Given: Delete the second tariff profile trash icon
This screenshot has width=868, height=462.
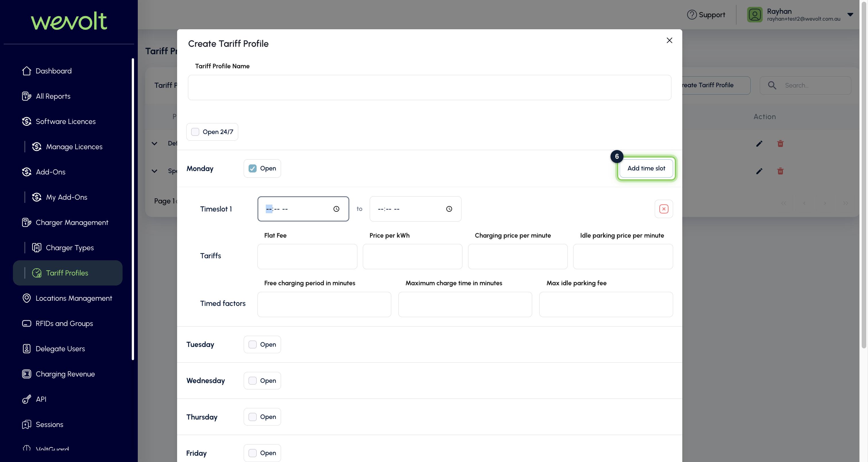Looking at the screenshot, I should (x=780, y=171).
